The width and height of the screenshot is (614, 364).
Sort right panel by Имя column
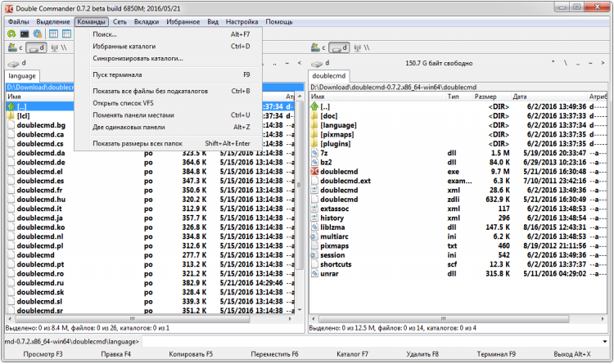point(377,97)
